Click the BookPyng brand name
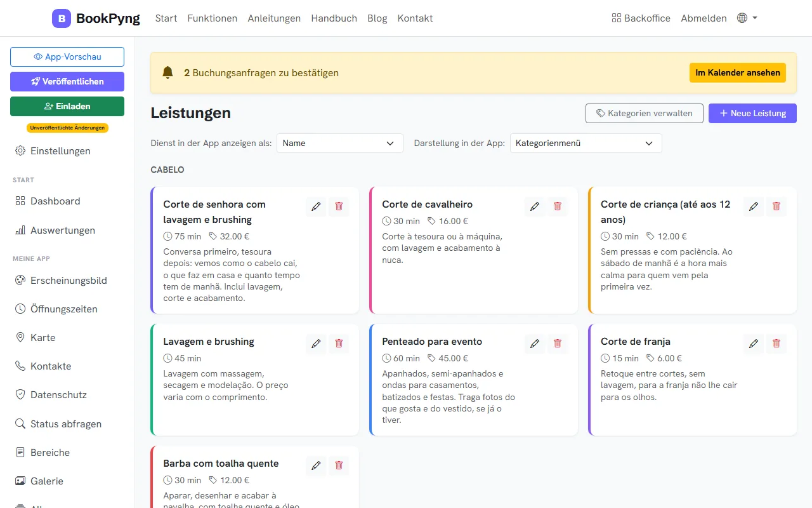This screenshot has height=508, width=812. [108, 18]
